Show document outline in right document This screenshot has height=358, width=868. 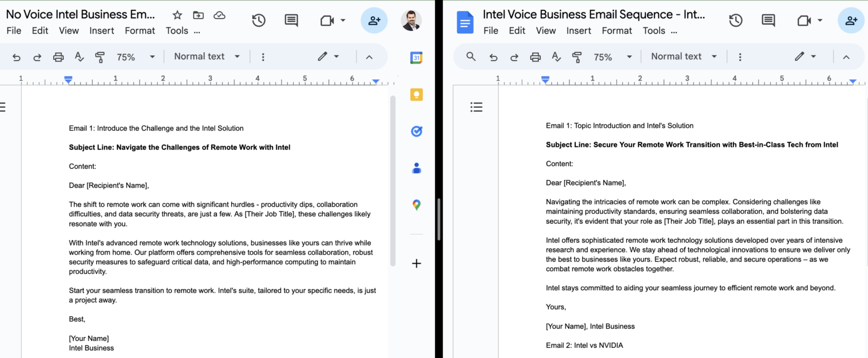(476, 107)
